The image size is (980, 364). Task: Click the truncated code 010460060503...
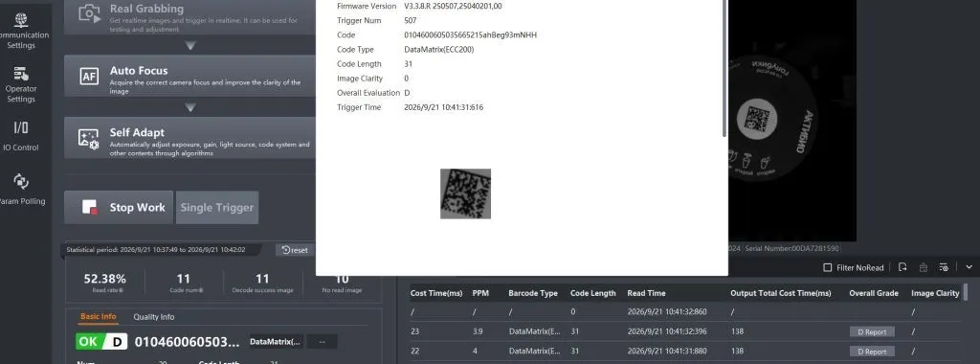[x=187, y=342]
